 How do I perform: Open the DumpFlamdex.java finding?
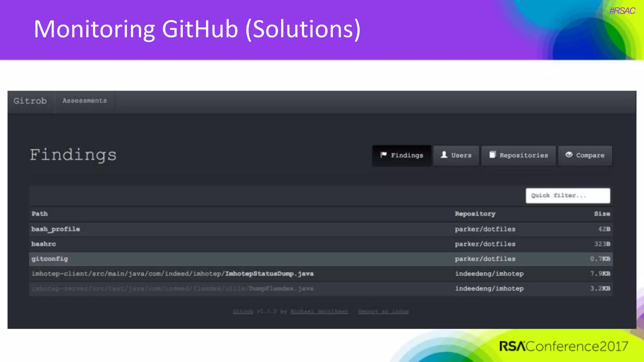173,288
